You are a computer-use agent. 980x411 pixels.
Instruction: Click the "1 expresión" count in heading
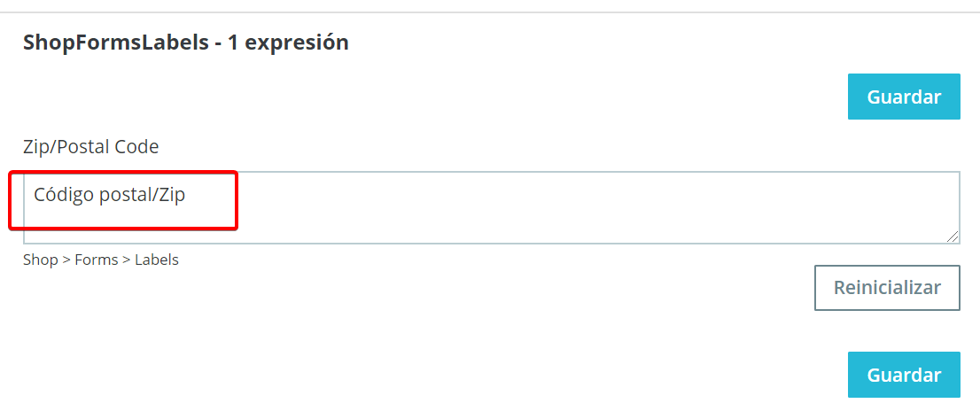click(x=288, y=43)
